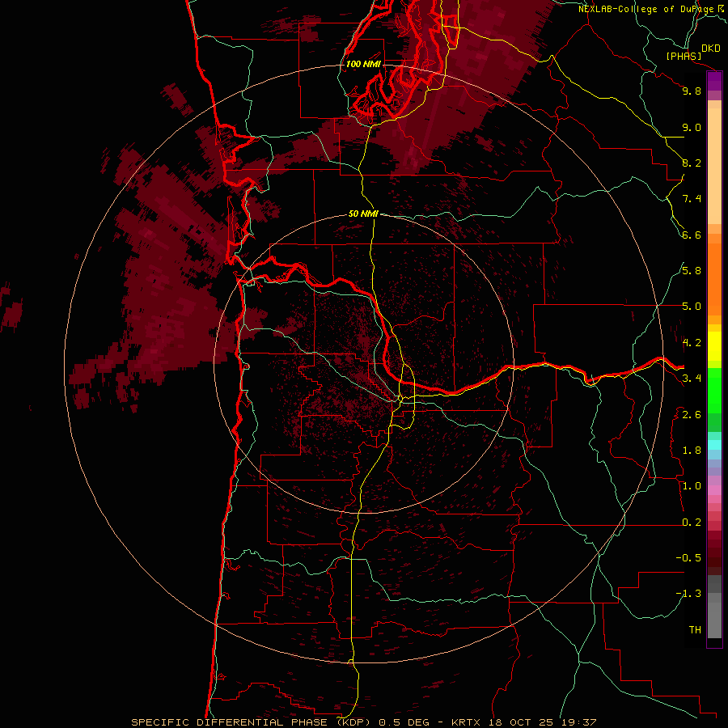Click the 9.8 scale value

692,91
